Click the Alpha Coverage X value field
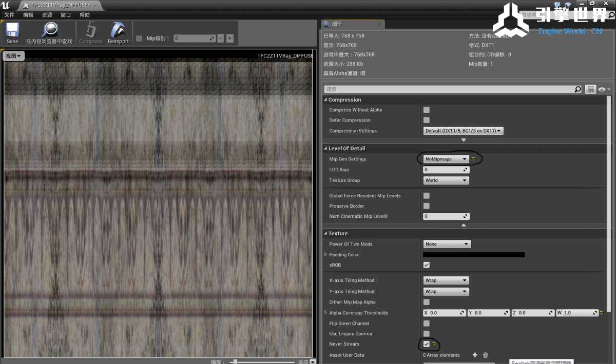The image size is (616, 364). click(445, 313)
